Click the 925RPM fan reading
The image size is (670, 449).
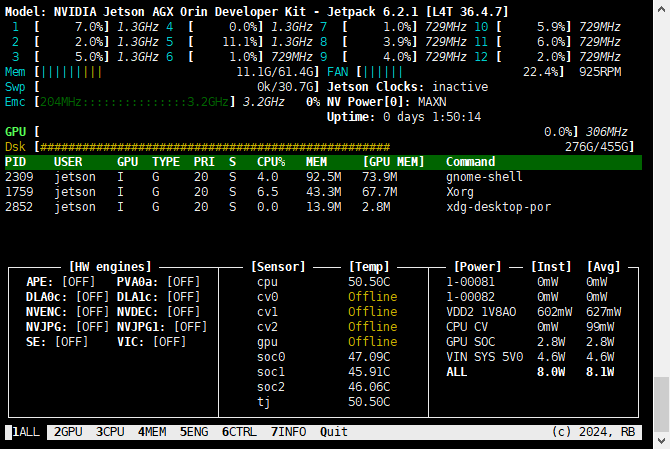coord(600,72)
